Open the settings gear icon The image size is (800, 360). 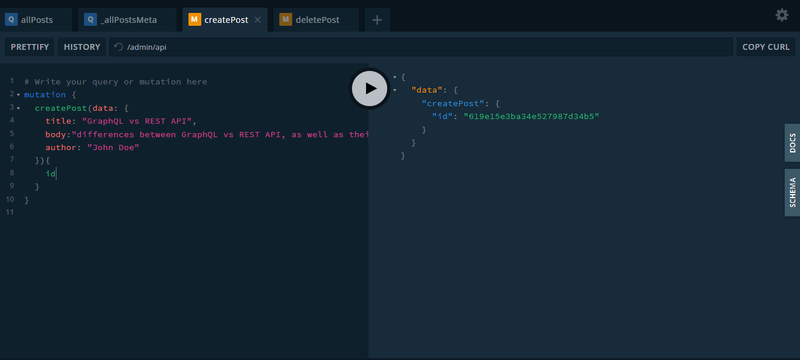(x=782, y=15)
